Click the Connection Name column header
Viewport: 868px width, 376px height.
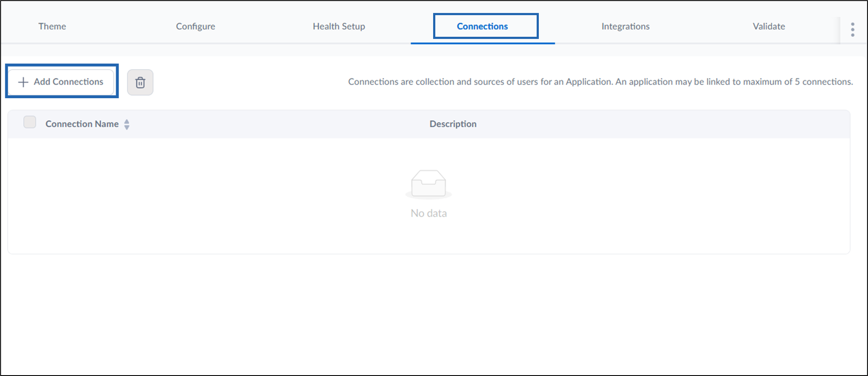tap(82, 124)
